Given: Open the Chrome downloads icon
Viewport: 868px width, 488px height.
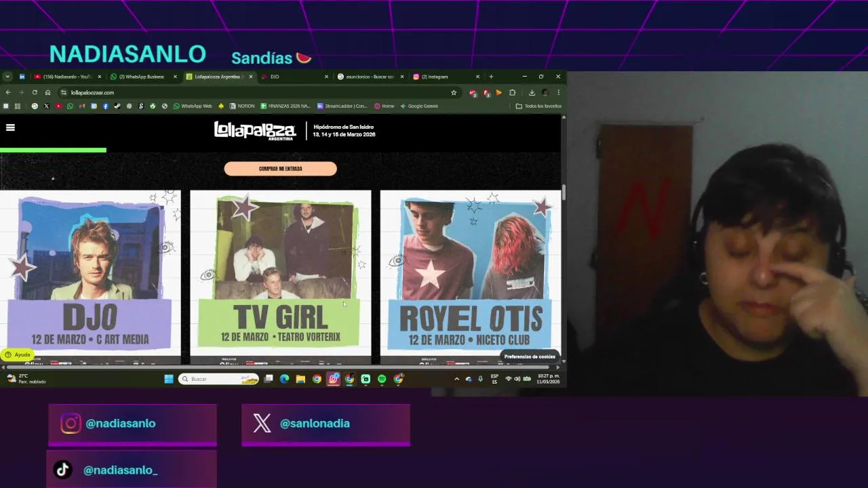Looking at the screenshot, I should [532, 92].
